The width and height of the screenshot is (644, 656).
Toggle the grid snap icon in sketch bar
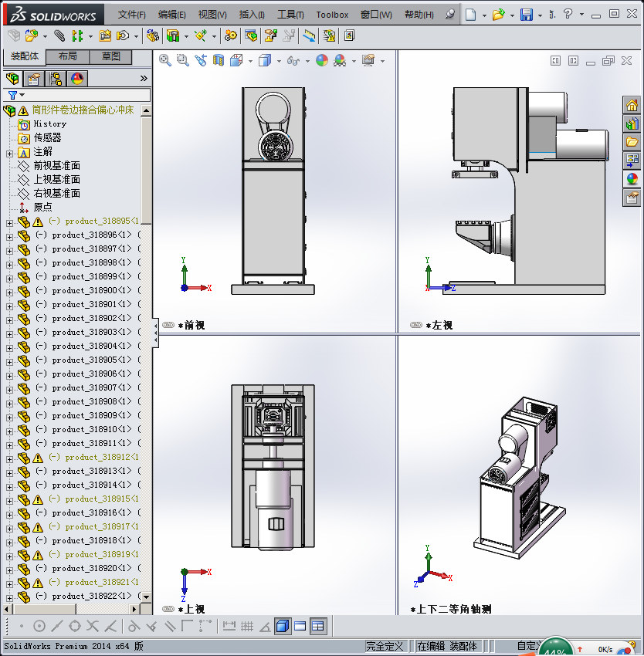[x=247, y=626]
